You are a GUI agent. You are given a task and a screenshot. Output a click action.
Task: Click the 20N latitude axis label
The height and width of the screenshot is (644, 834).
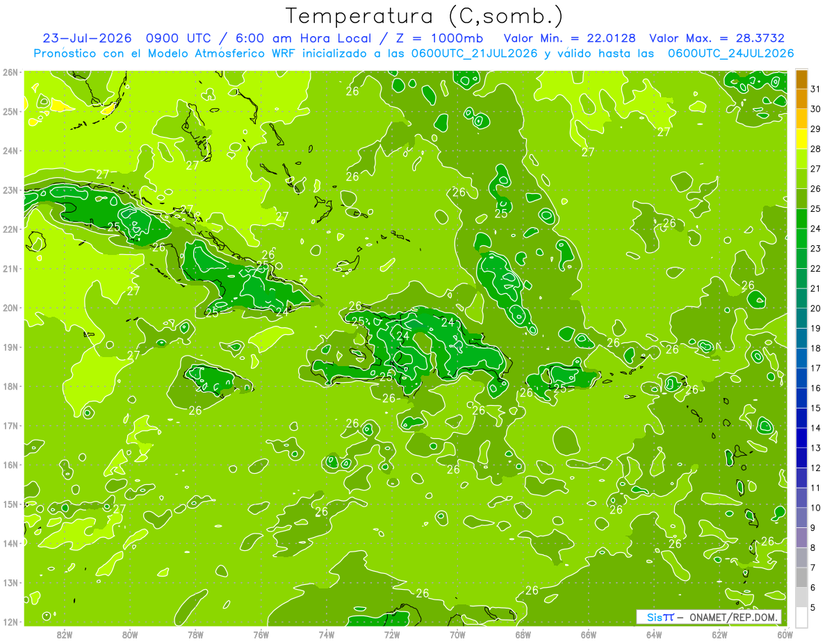click(x=10, y=308)
